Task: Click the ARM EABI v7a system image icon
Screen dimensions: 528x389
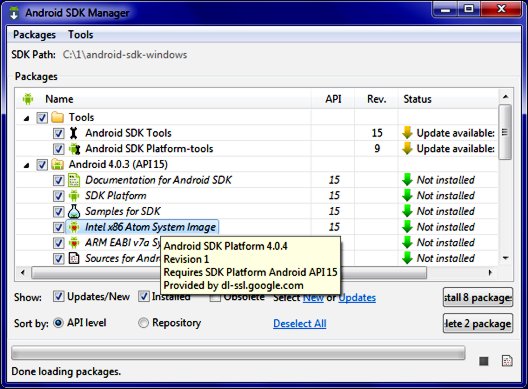Action: coord(74,242)
